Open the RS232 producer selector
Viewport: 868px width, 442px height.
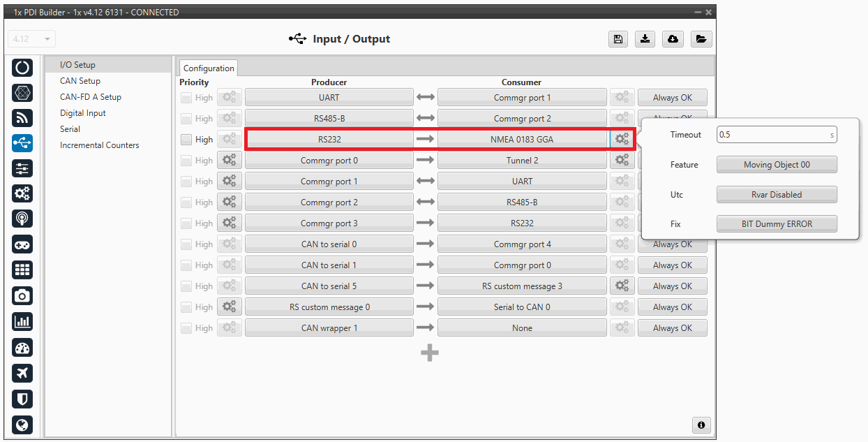tap(329, 140)
